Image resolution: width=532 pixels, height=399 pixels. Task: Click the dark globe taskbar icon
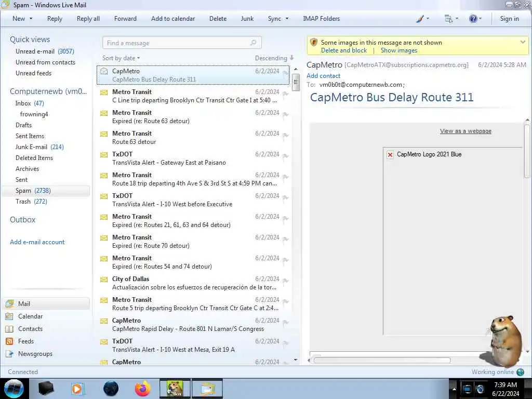click(x=111, y=389)
